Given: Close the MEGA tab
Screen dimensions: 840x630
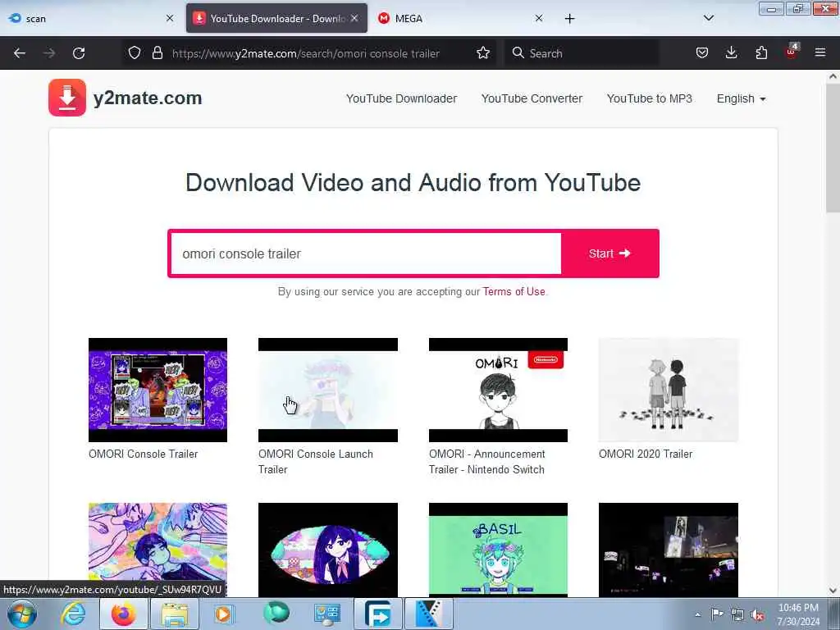Looking at the screenshot, I should [x=539, y=18].
